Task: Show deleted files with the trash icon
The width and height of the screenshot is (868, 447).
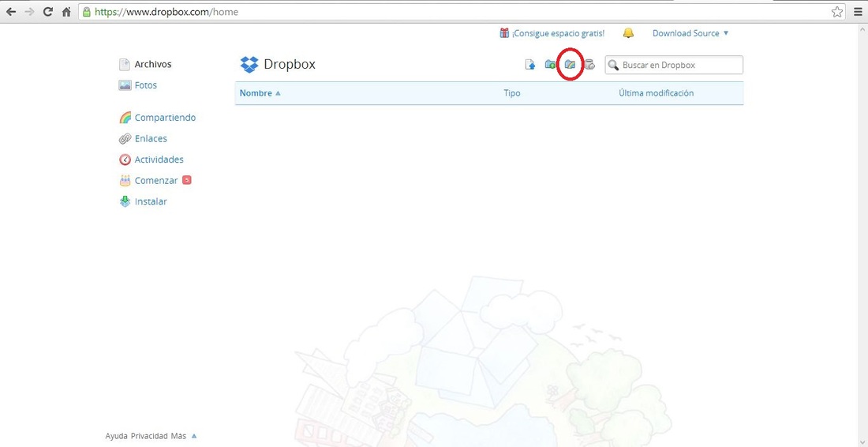Action: [x=590, y=65]
